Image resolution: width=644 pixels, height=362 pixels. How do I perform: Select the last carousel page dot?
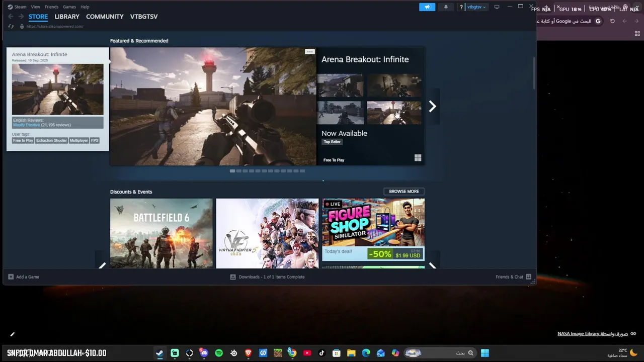point(302,171)
